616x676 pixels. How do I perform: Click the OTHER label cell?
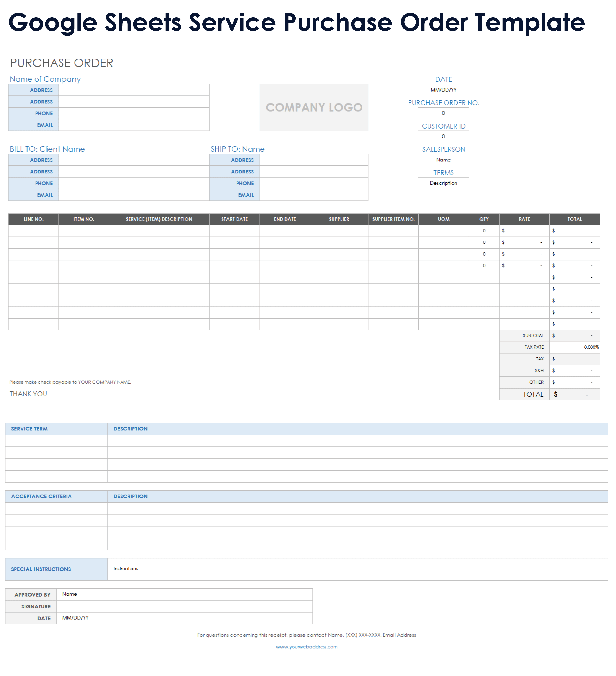click(524, 382)
